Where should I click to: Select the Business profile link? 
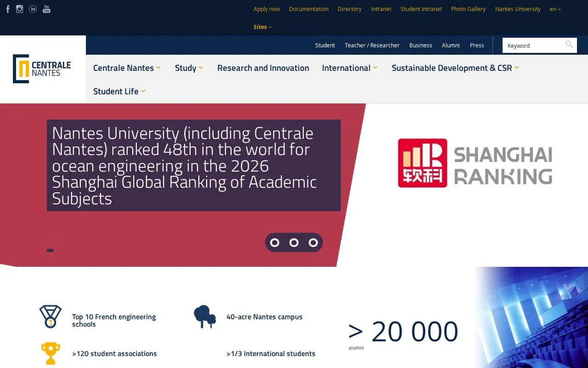coord(421,46)
